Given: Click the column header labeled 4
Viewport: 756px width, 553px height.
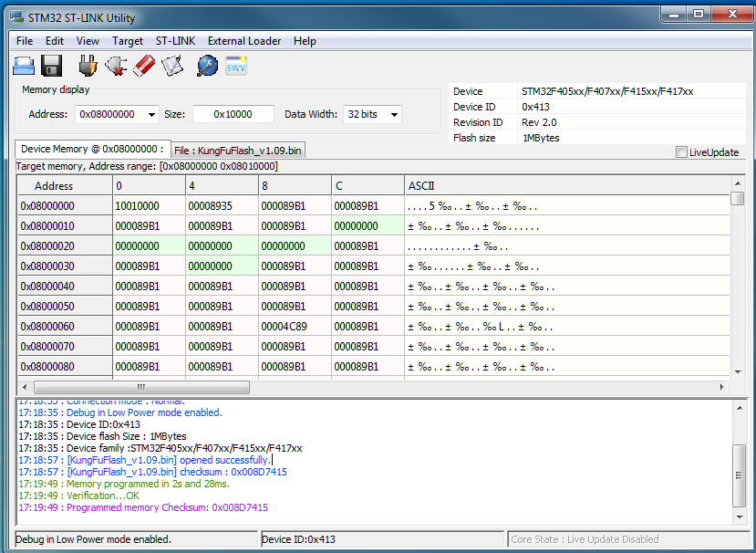Looking at the screenshot, I should click(x=223, y=186).
